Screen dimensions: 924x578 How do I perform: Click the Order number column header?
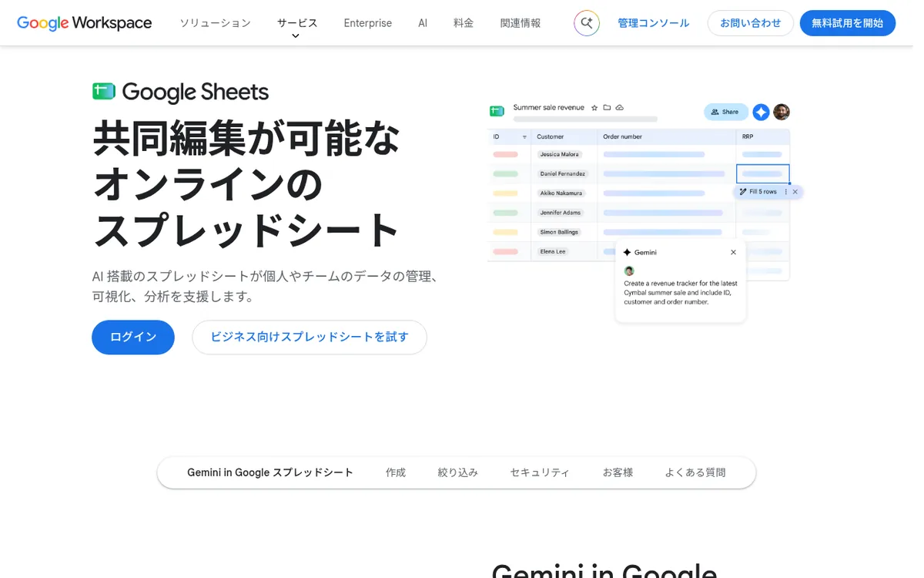point(623,137)
